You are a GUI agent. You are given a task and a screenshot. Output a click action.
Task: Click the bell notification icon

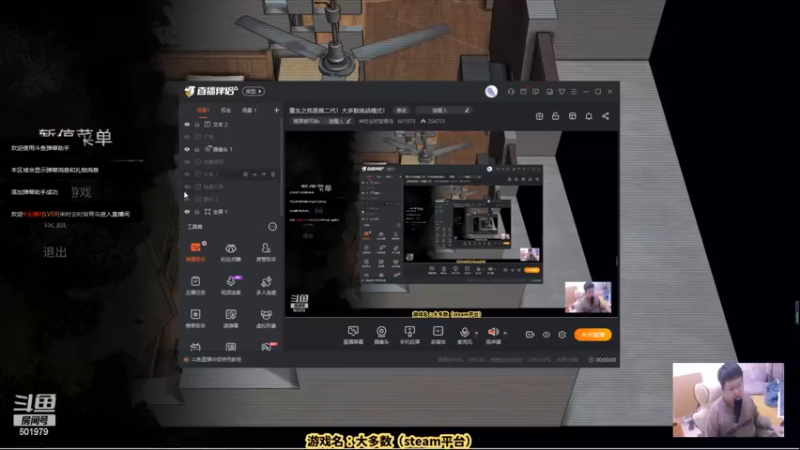pyautogui.click(x=589, y=116)
